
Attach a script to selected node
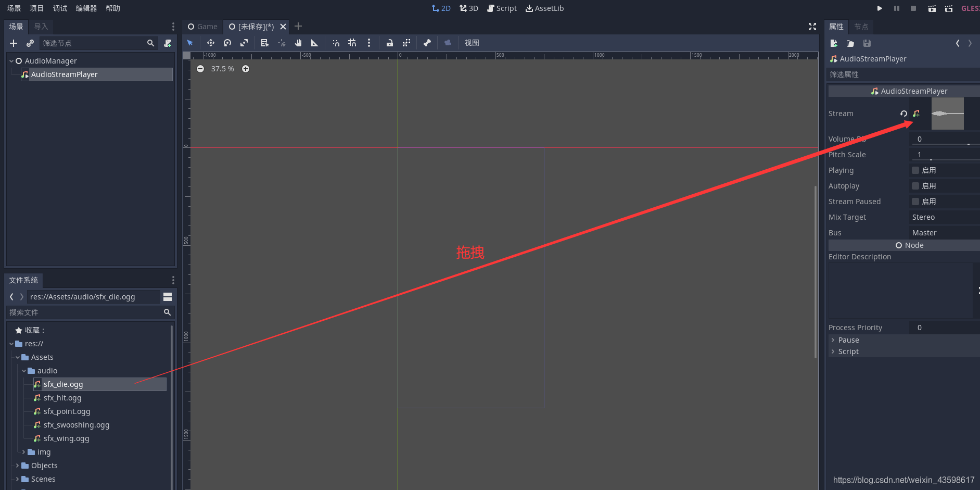click(168, 43)
